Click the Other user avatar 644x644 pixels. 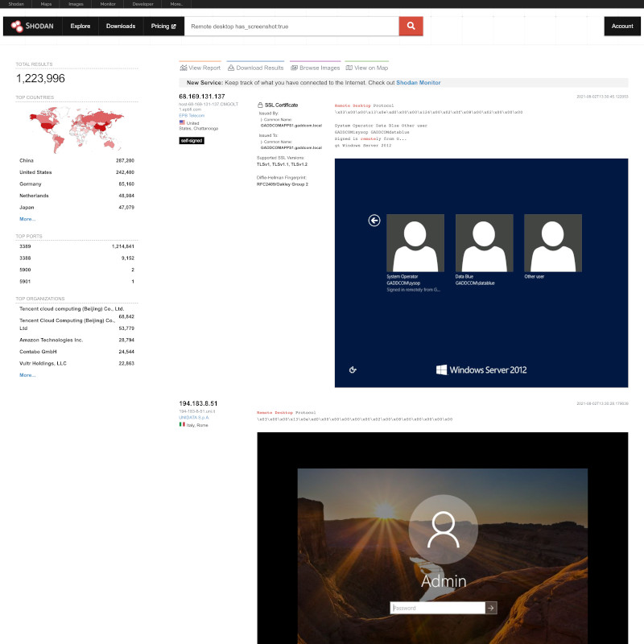(x=553, y=243)
